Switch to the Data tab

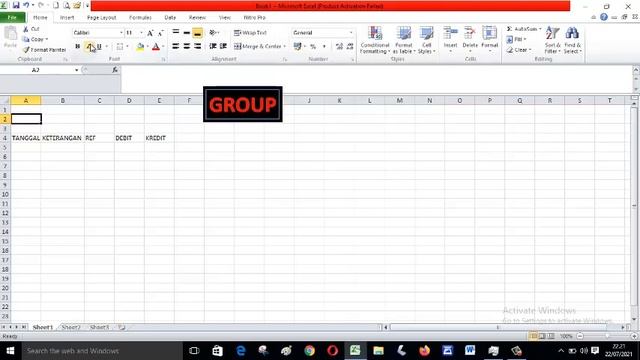[x=170, y=18]
